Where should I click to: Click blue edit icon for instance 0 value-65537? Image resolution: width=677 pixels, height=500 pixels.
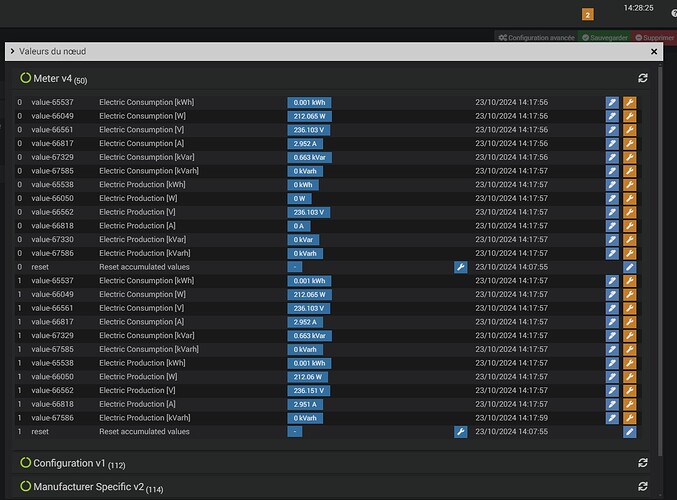[612, 102]
